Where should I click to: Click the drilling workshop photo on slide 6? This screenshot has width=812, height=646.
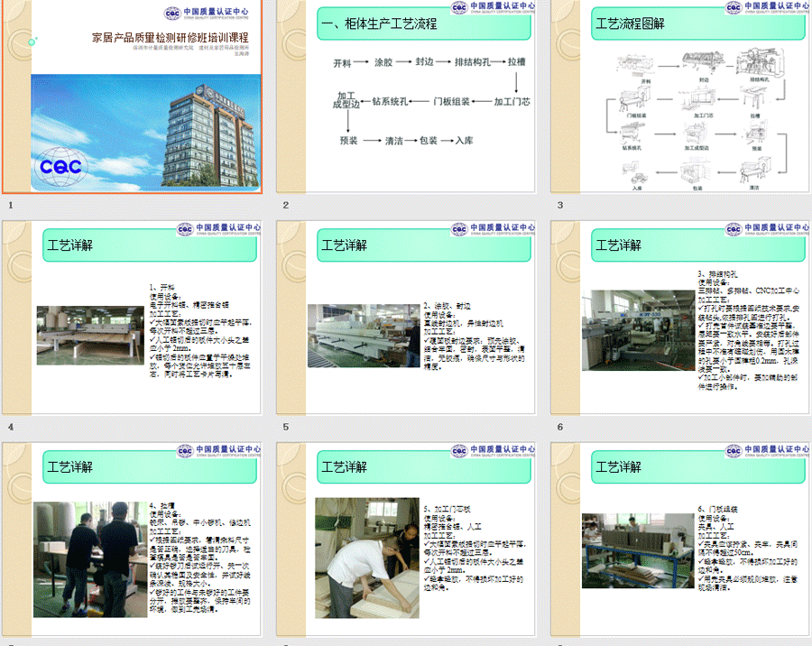pos(638,330)
